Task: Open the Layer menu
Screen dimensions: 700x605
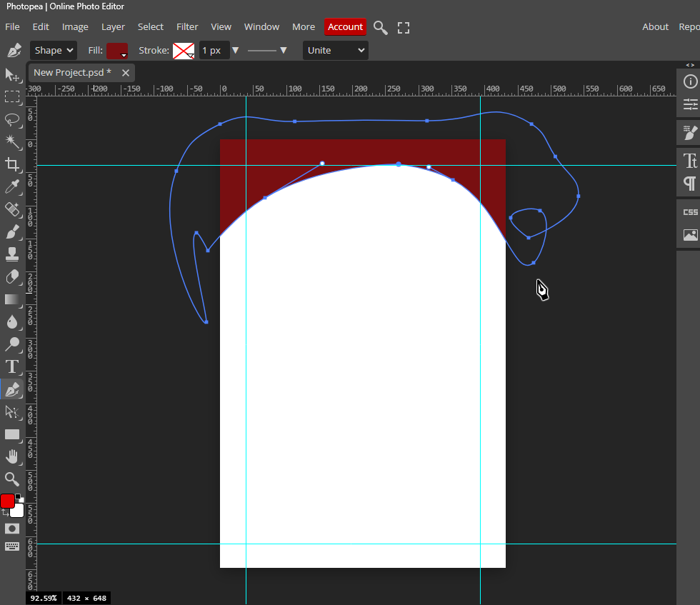Action: tap(113, 27)
